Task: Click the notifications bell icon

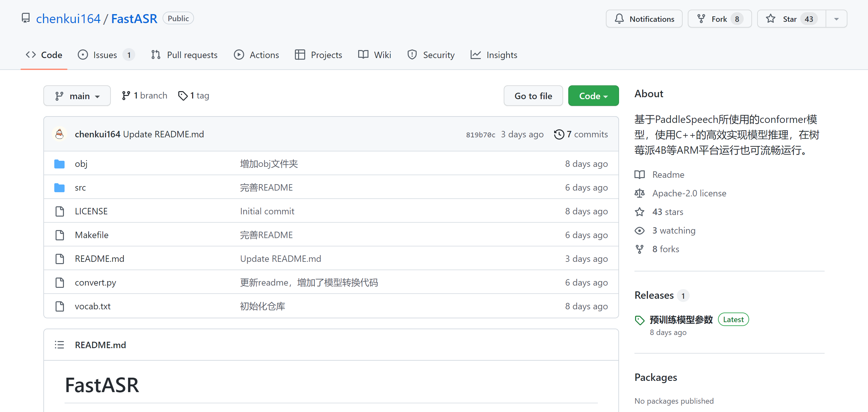Action: point(619,19)
